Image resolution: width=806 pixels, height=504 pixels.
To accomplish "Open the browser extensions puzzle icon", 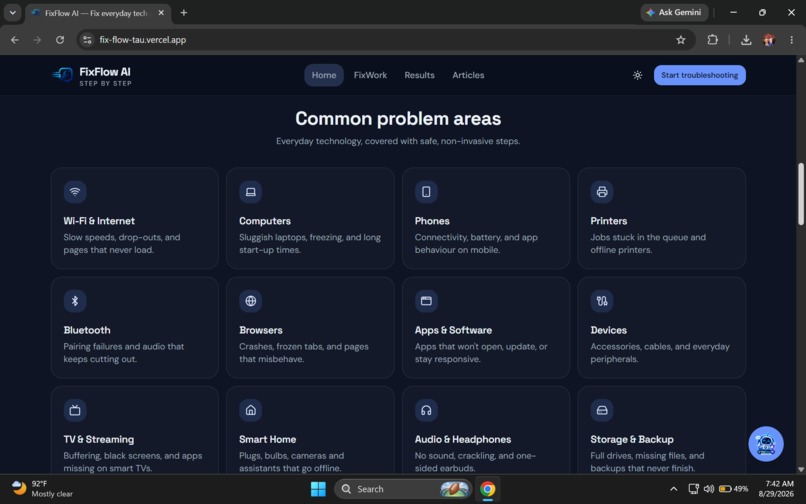I will (712, 40).
